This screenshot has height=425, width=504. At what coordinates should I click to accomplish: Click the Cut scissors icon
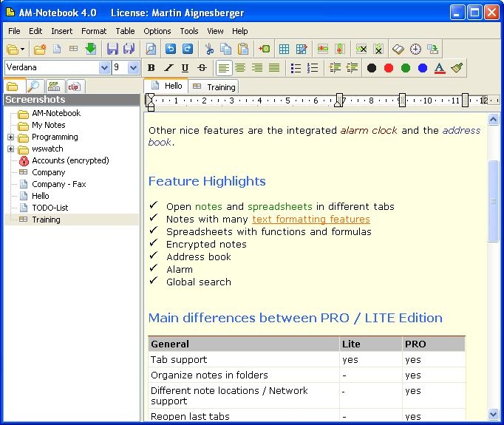click(209, 50)
